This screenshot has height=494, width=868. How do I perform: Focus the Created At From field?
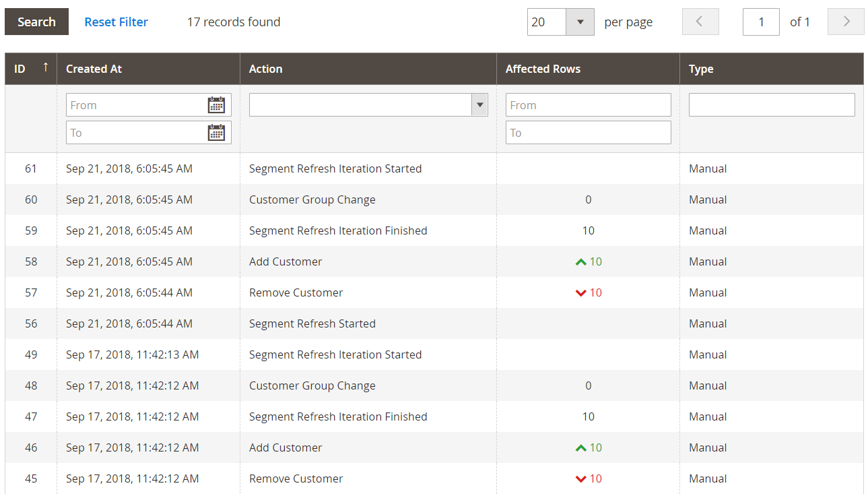pyautogui.click(x=149, y=105)
